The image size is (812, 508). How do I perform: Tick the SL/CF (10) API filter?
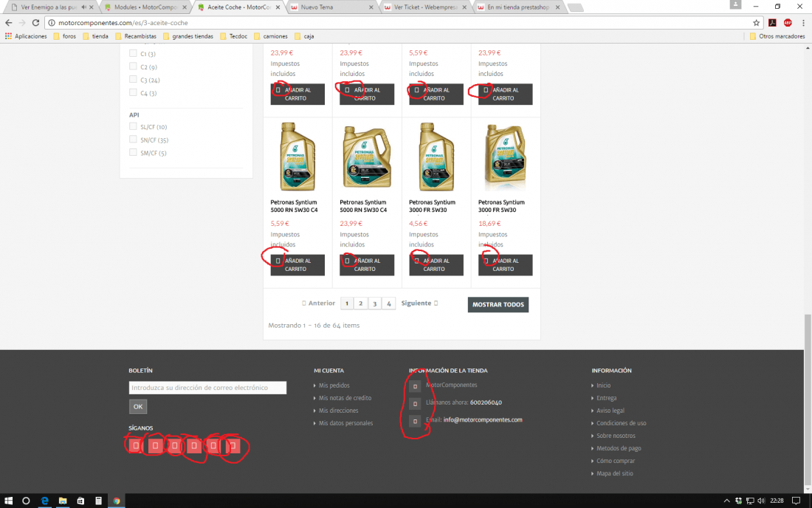pos(133,126)
